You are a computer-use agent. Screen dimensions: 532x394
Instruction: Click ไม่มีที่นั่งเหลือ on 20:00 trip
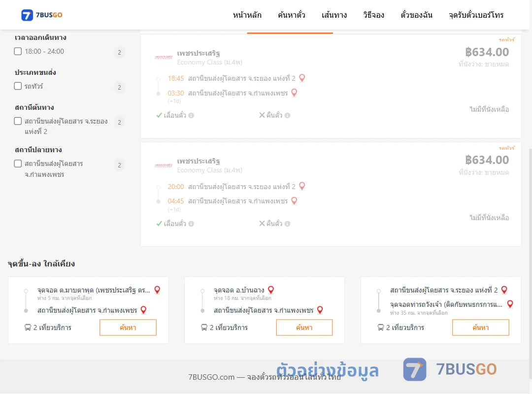coord(489,218)
